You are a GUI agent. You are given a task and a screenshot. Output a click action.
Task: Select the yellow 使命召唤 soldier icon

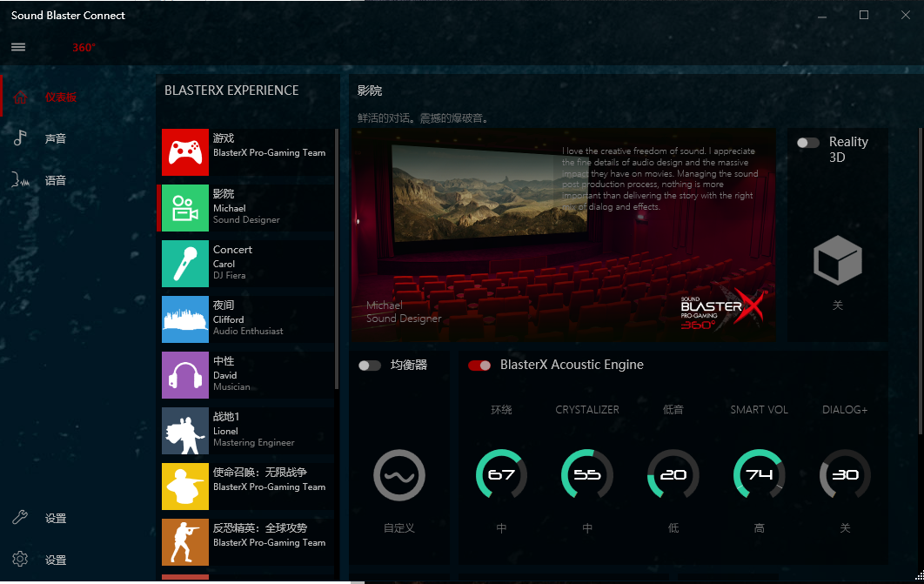(185, 487)
